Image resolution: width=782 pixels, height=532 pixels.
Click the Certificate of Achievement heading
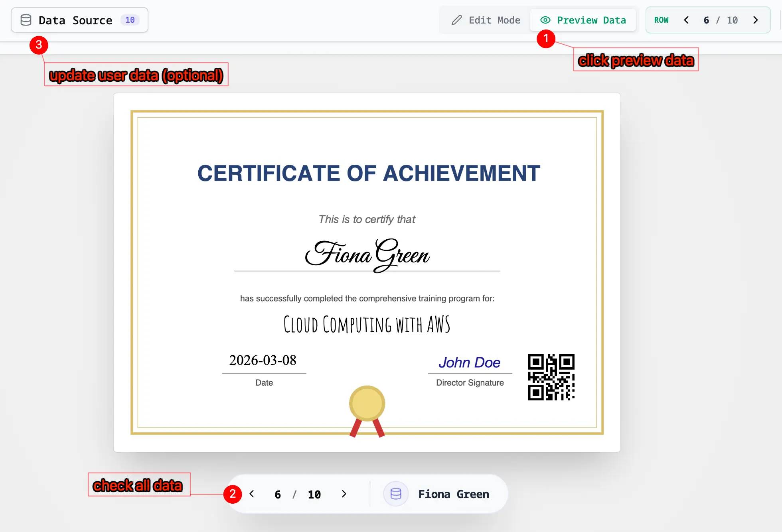click(x=369, y=173)
